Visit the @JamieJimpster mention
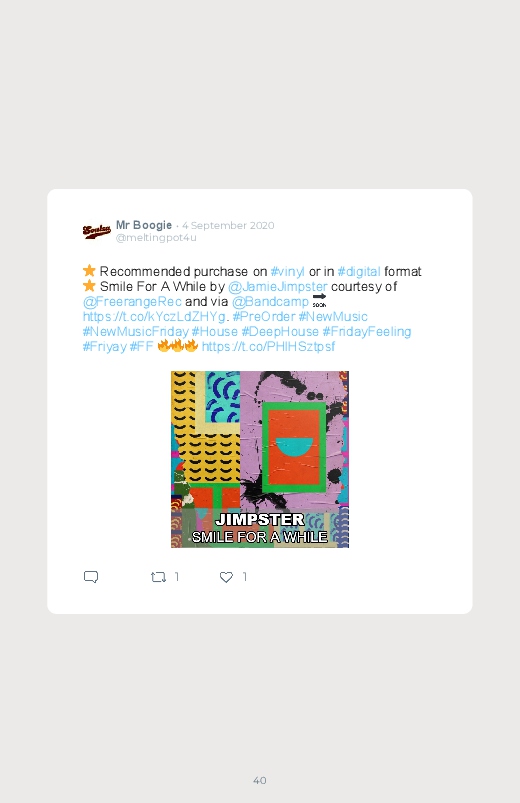 coord(278,287)
